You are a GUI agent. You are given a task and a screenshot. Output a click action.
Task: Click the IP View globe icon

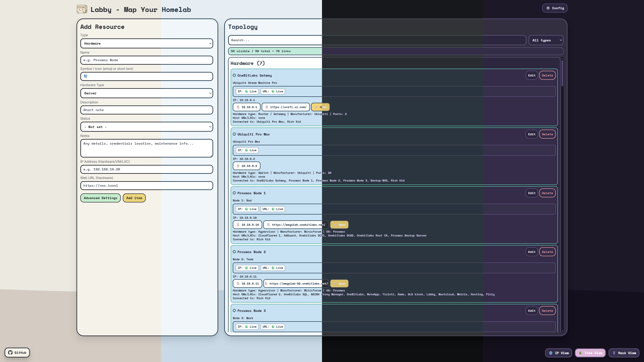[550, 353]
